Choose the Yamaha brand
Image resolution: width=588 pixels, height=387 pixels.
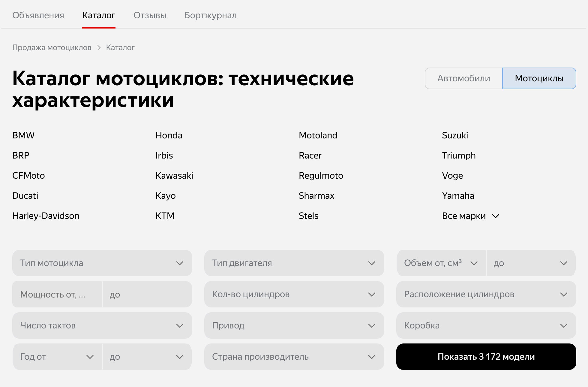[458, 196]
